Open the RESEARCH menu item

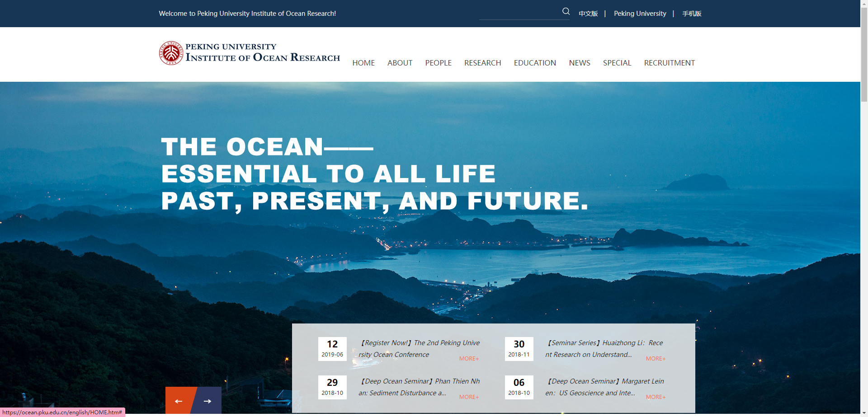[482, 63]
